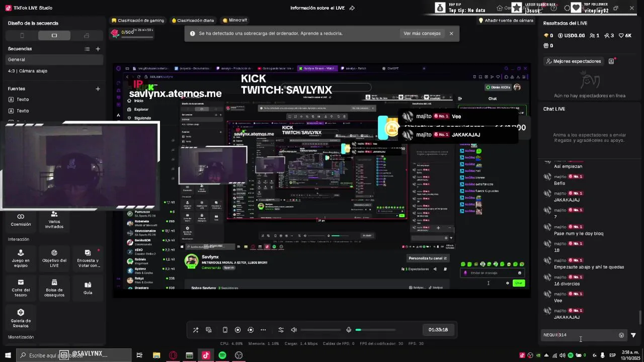Viewport: 644px width, 362px height.
Task: Select portrait phone layout in Diseño de la secuencia
Action: [x=22, y=36]
